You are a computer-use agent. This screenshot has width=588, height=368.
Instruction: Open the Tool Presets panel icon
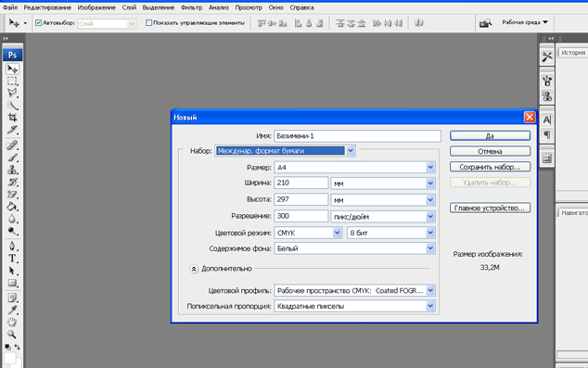click(547, 57)
